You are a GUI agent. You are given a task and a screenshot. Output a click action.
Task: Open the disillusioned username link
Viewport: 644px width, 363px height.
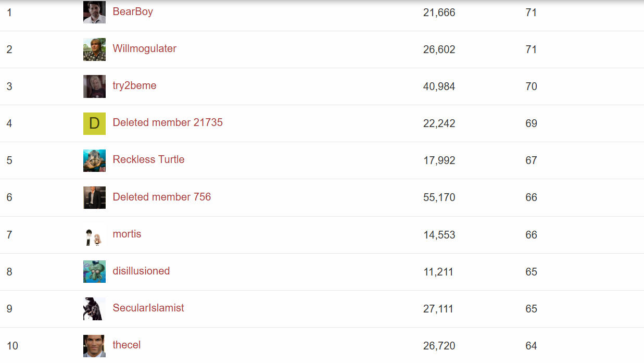tap(141, 271)
